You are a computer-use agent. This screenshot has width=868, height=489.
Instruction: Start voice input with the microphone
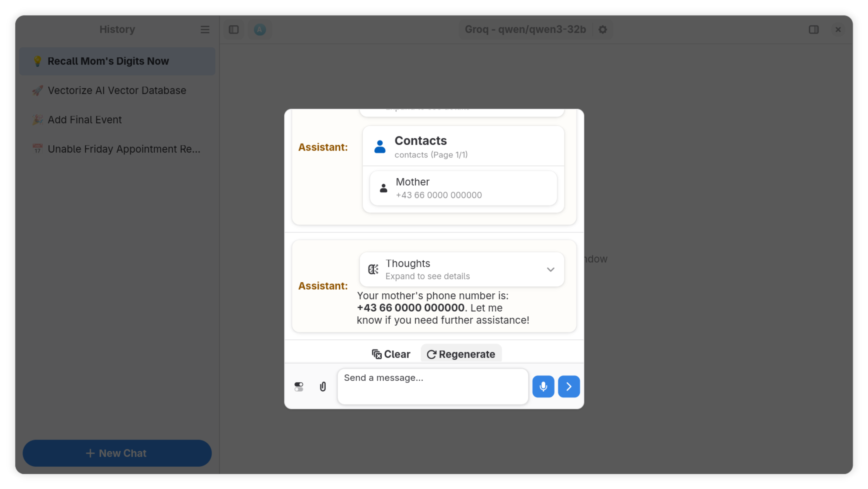(543, 386)
